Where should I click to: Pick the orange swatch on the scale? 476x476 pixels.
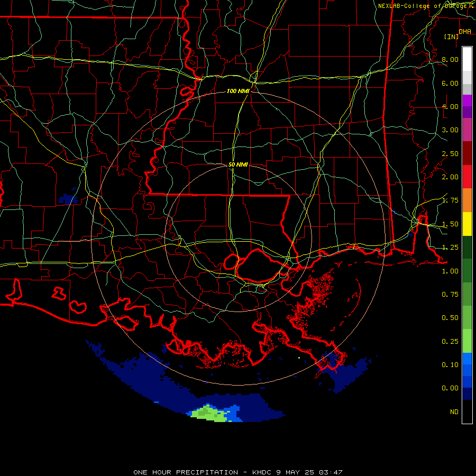(467, 200)
